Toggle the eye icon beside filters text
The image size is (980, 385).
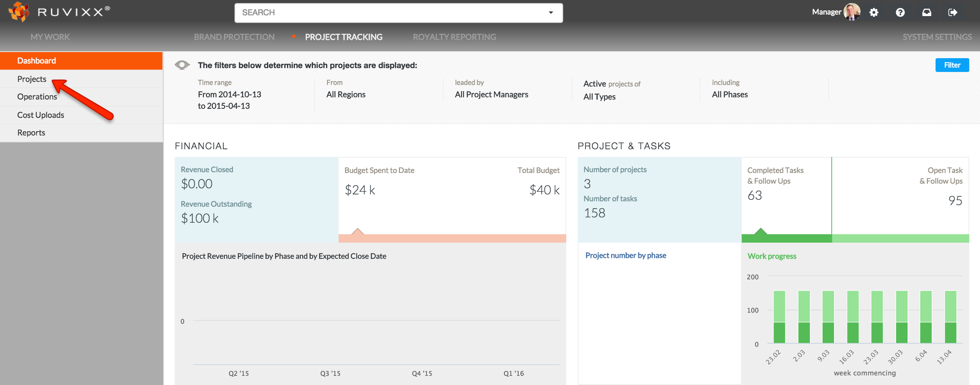pyautogui.click(x=182, y=65)
